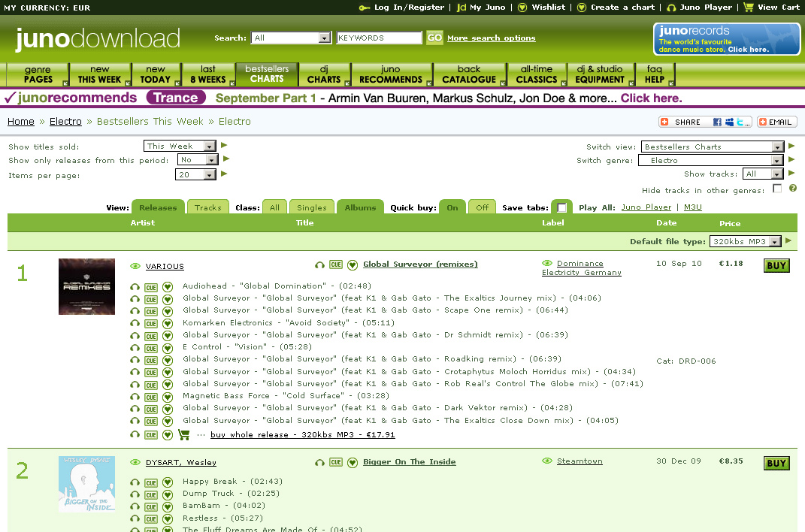Toggle eye icon next to VARIOUS artist
The height and width of the screenshot is (532, 805).
[135, 266]
